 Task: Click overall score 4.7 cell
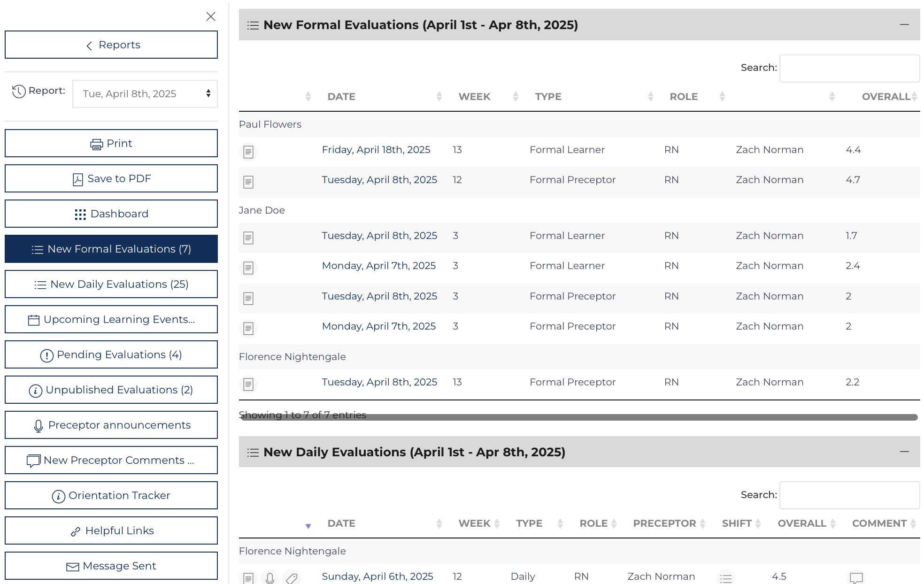click(853, 180)
